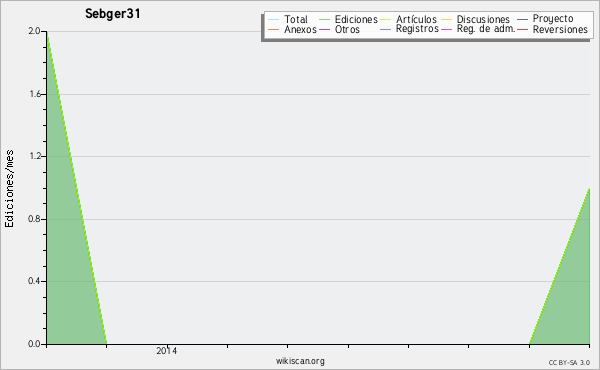Select the Reversiones legend label
600x370 pixels.
[x=560, y=29]
